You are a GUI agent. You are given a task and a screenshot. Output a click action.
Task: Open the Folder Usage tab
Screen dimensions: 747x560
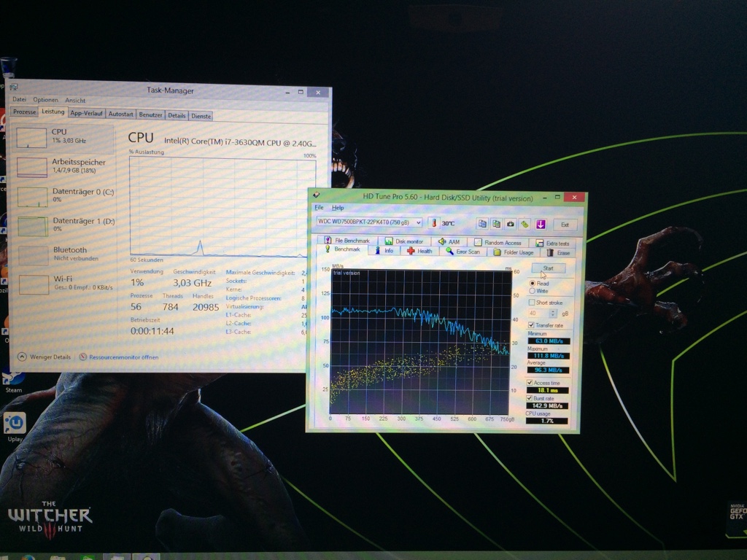tap(514, 252)
